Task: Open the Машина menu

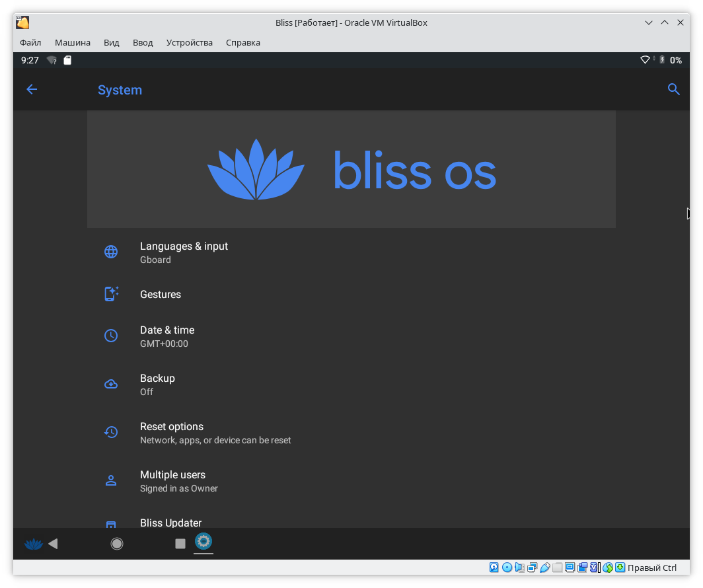Action: click(73, 42)
